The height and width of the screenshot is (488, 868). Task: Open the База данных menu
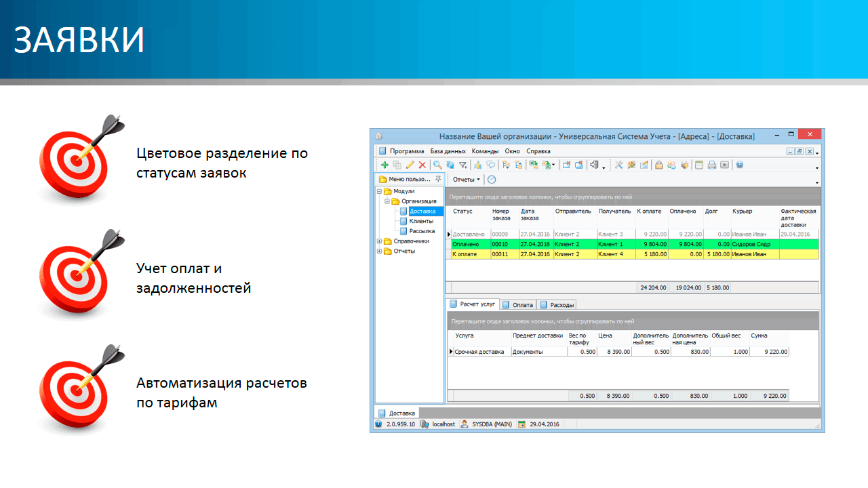(x=448, y=151)
